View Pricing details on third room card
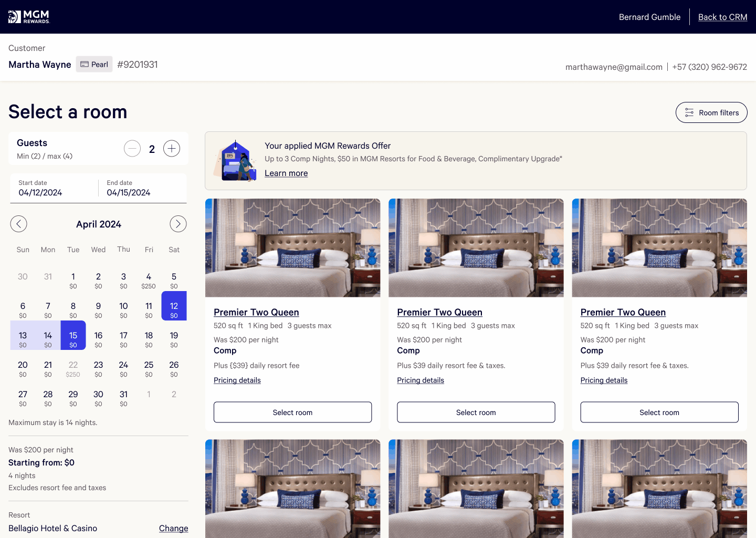Screen dimensions: 756x538 (x=604, y=380)
